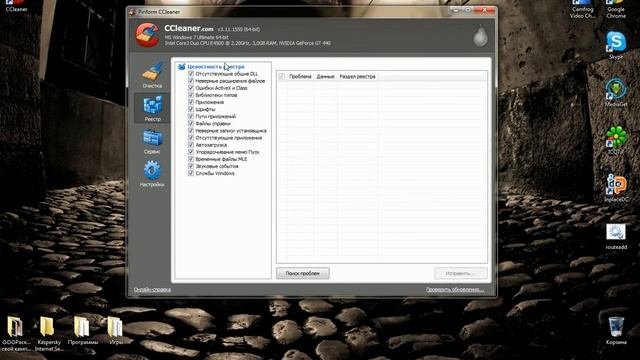
Task: Uncheck Пути приложений
Action: pyautogui.click(x=191, y=116)
